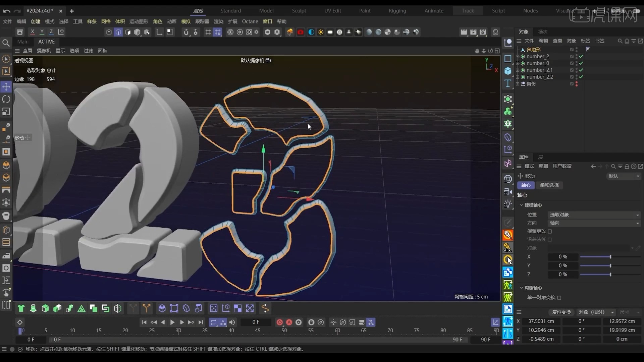Click the green lathe icon in bottom toolbar
The height and width of the screenshot is (362, 644).
point(33,308)
